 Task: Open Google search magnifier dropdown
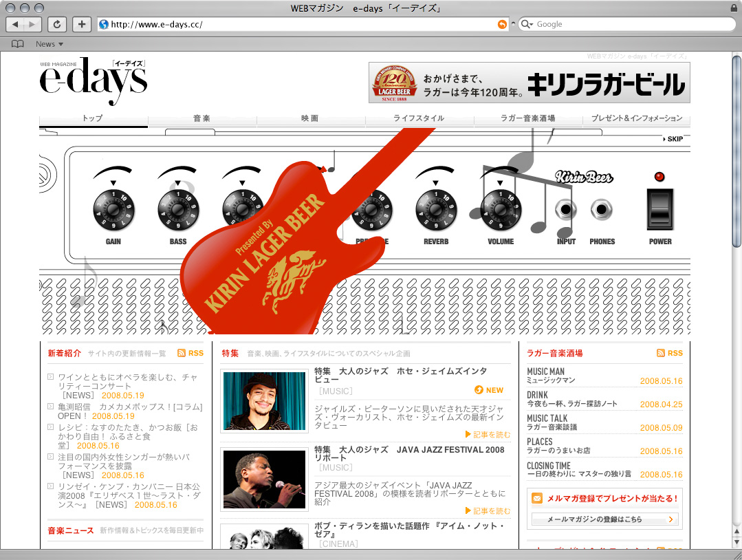527,24
